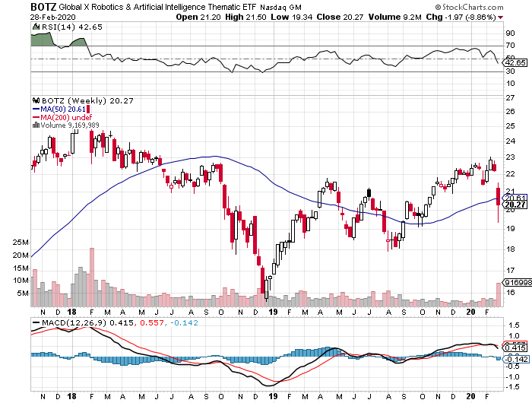The width and height of the screenshot is (532, 403).
Task: Click the MA(50) 20.61 legend text
Action: click(63, 109)
